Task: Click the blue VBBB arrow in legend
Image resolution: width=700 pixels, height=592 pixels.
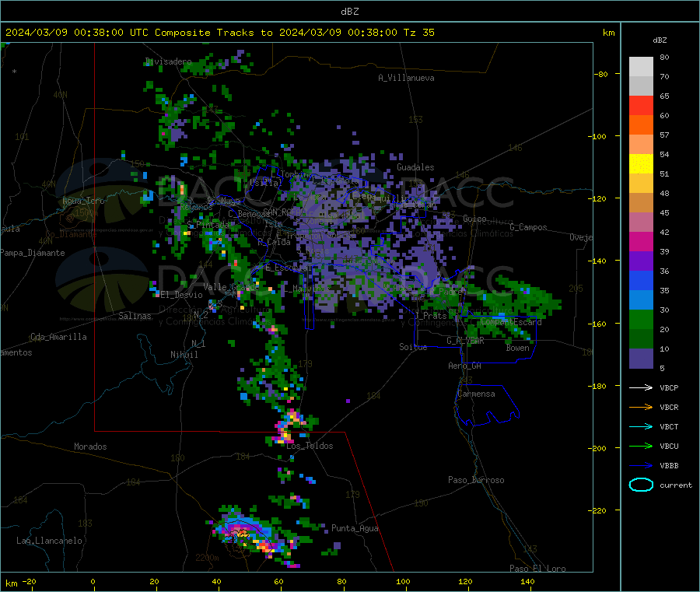Action: (641, 466)
